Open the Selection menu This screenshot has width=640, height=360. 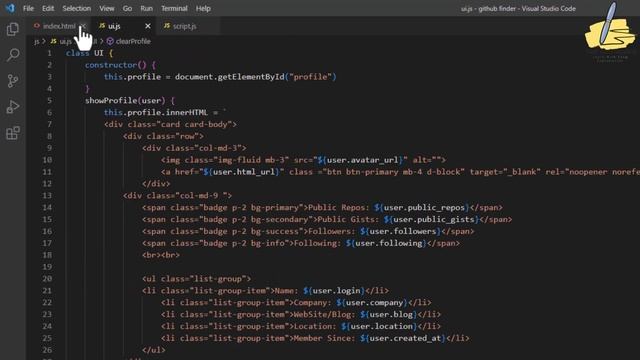pos(77,8)
